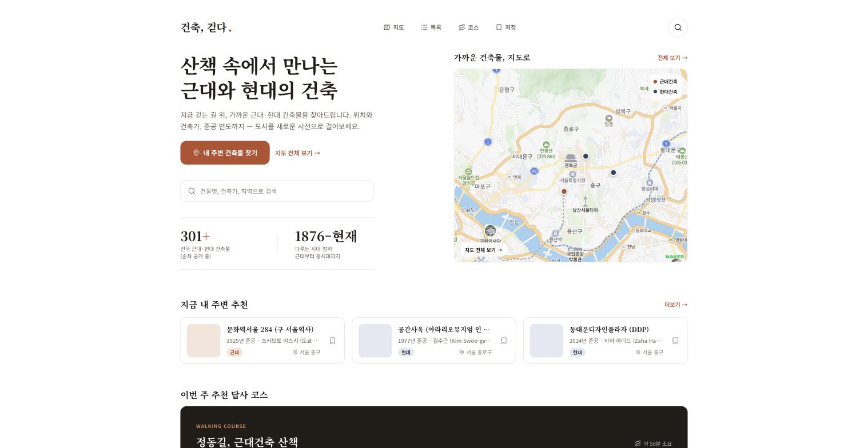
Task: Open the 전체 보기 link above the map
Action: pos(672,58)
